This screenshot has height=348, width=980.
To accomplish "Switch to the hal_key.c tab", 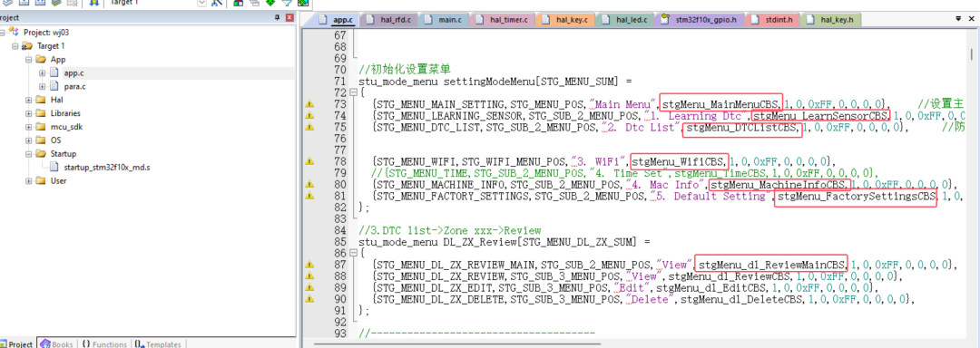I will pos(565,20).
